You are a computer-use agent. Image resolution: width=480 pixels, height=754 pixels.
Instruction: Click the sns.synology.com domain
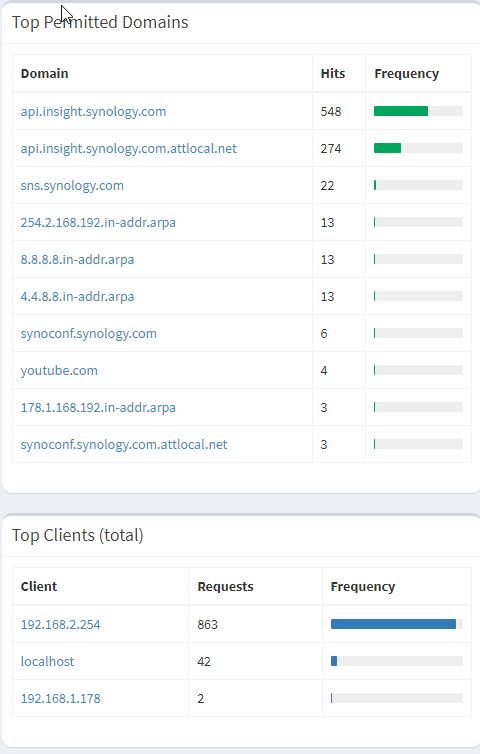(72, 185)
